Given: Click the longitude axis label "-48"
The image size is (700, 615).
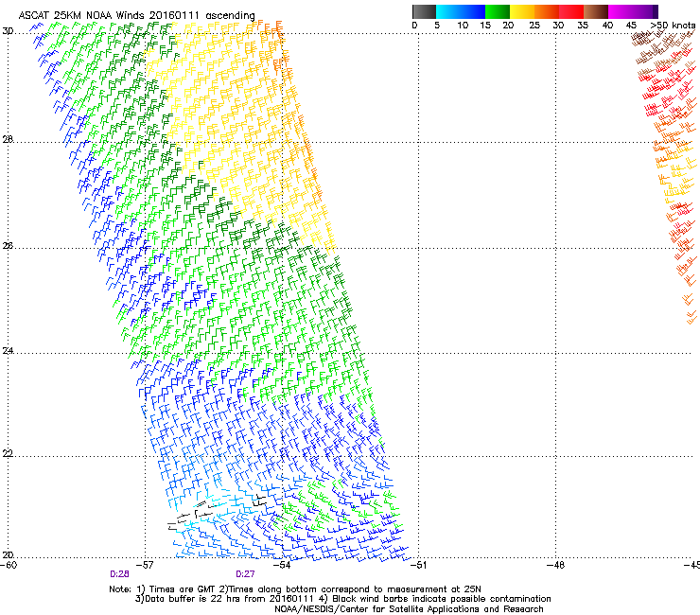Looking at the screenshot, I should pos(556,565).
